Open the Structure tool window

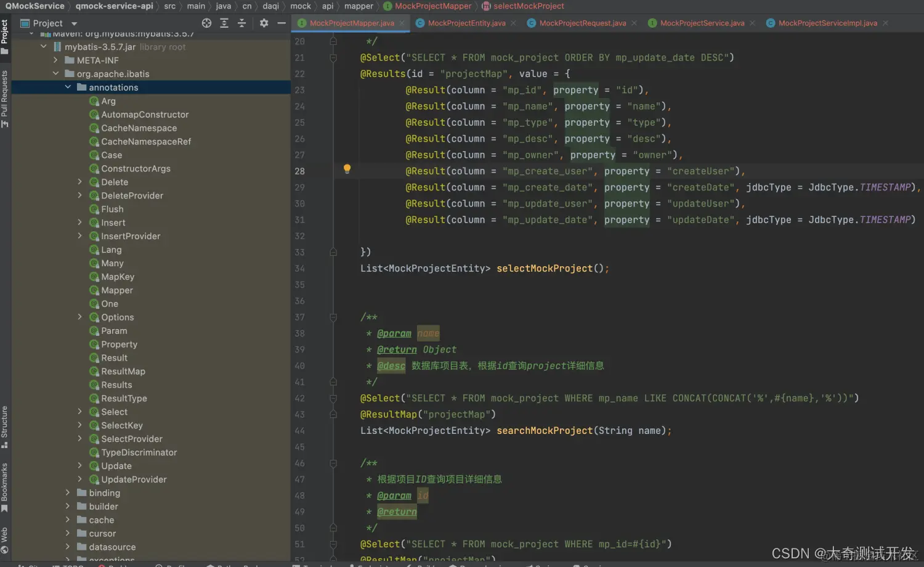[5, 426]
